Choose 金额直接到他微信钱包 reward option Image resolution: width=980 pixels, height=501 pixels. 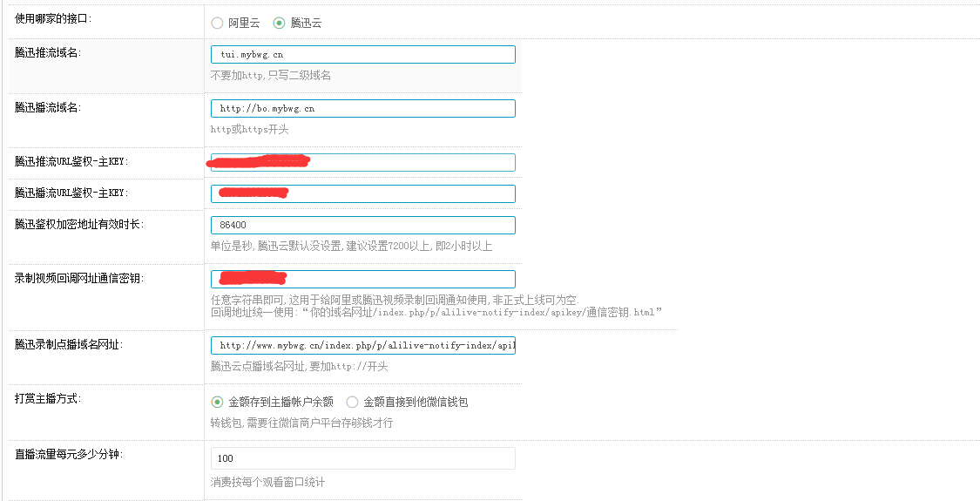coord(352,402)
